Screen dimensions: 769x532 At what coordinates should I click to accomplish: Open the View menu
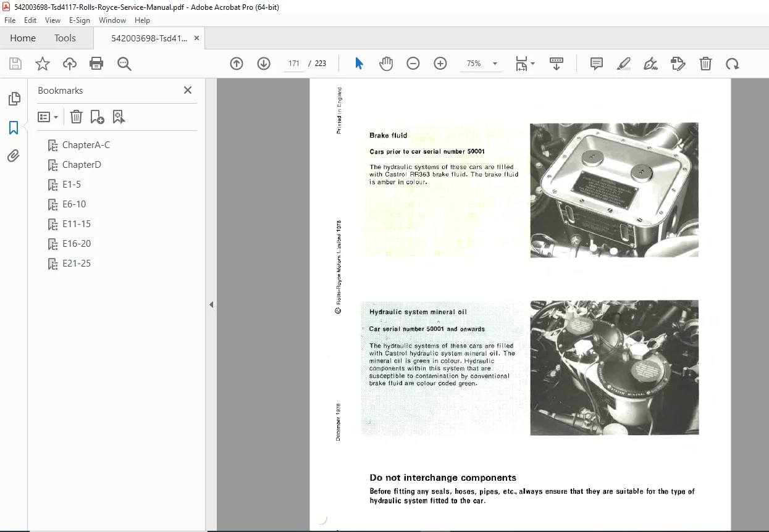coord(53,20)
